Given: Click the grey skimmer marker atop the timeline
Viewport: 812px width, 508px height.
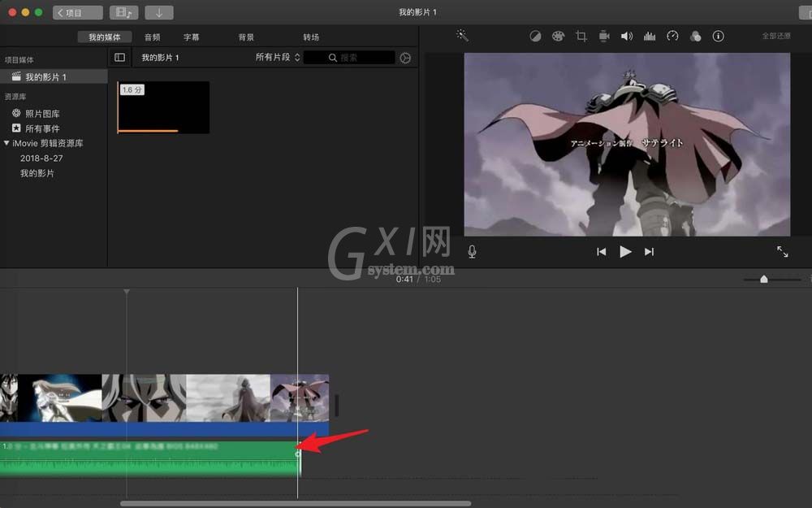Looking at the screenshot, I should pyautogui.click(x=127, y=292).
